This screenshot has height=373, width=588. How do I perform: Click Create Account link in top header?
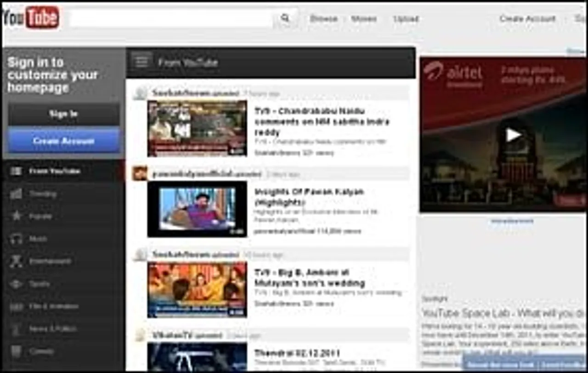pos(527,19)
